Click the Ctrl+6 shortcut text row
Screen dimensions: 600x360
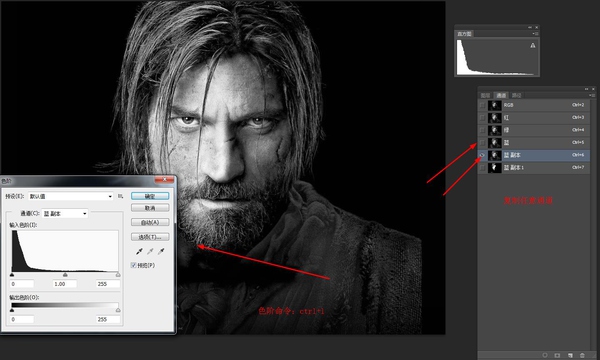point(578,155)
